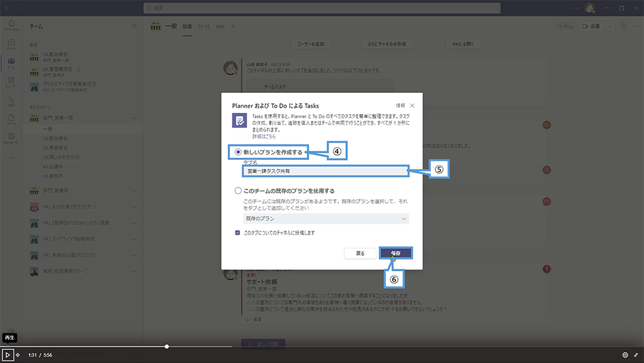Image resolution: width=644 pixels, height=363 pixels.
Task: Open channel more options ellipsis at top right
Action: click(x=634, y=26)
